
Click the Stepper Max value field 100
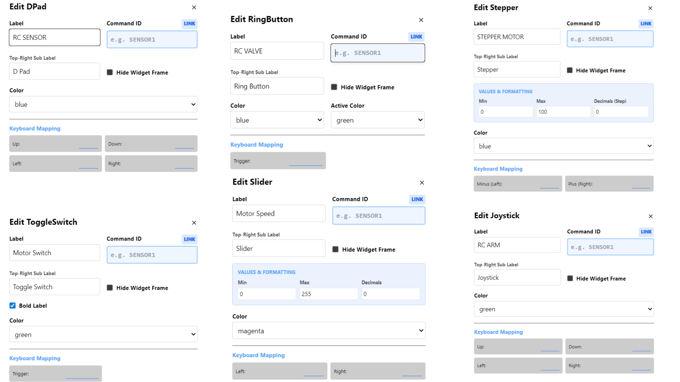click(x=563, y=112)
